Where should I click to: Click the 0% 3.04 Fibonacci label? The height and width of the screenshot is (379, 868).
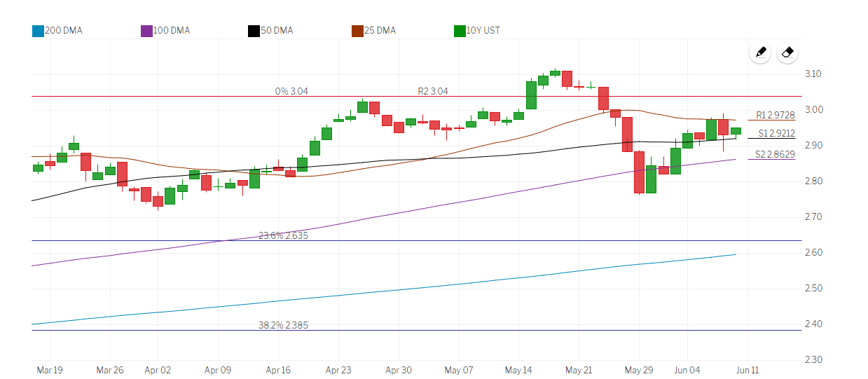291,91
